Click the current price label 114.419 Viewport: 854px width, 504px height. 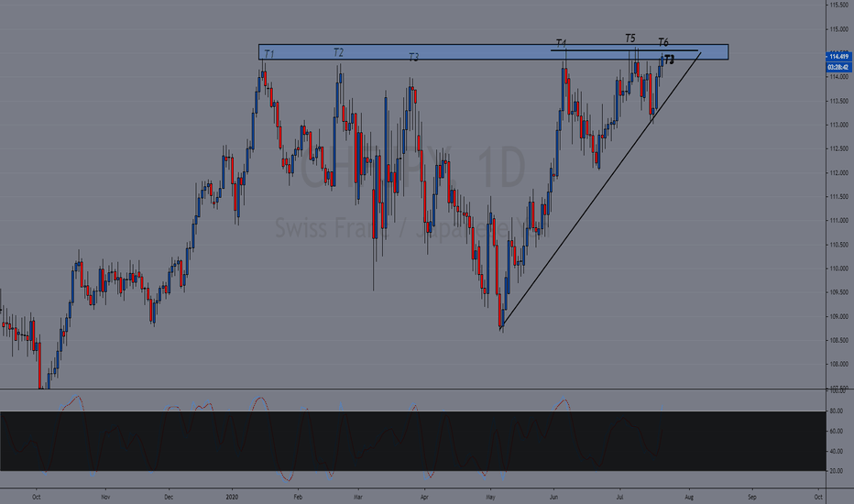tap(838, 57)
